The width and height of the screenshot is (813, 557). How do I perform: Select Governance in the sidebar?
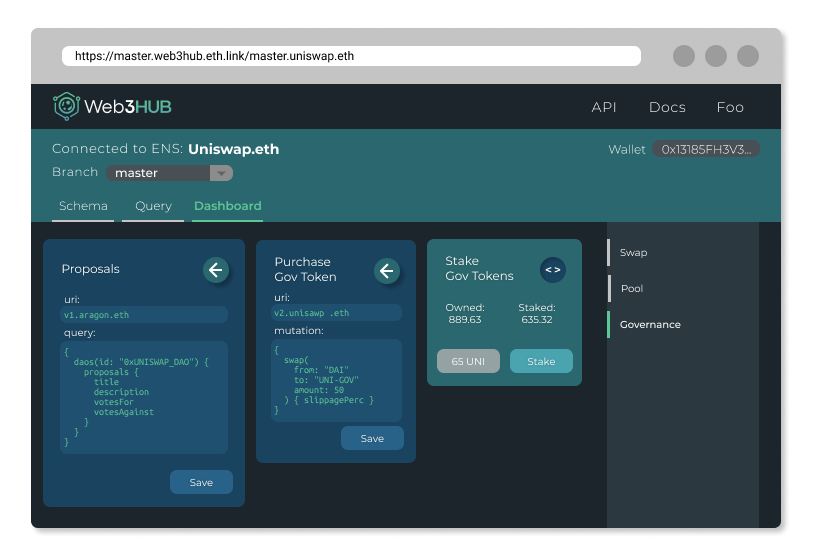(650, 325)
